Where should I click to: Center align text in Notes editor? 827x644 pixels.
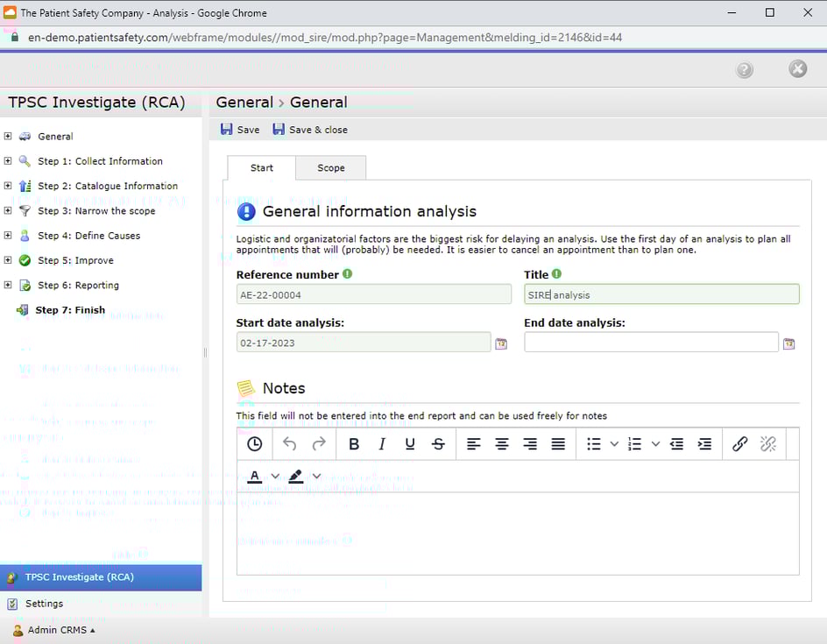(x=502, y=444)
